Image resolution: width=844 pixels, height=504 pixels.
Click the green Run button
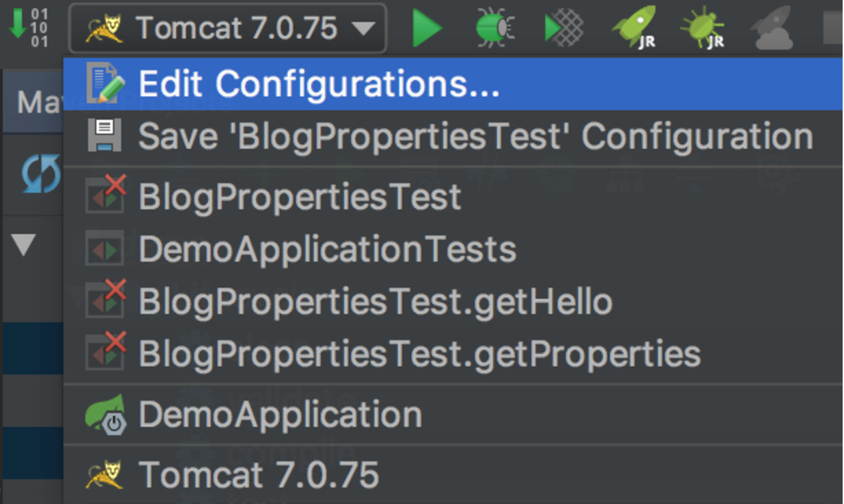(428, 29)
